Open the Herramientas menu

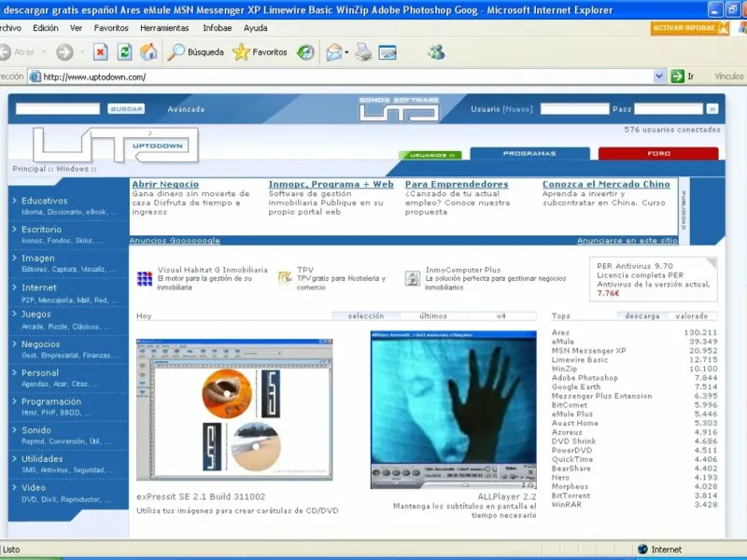tap(164, 28)
